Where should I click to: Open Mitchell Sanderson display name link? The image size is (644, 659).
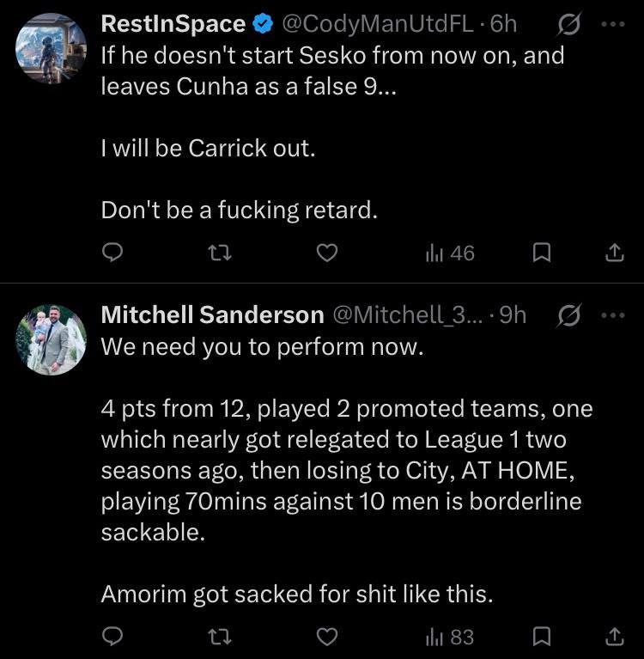212,314
